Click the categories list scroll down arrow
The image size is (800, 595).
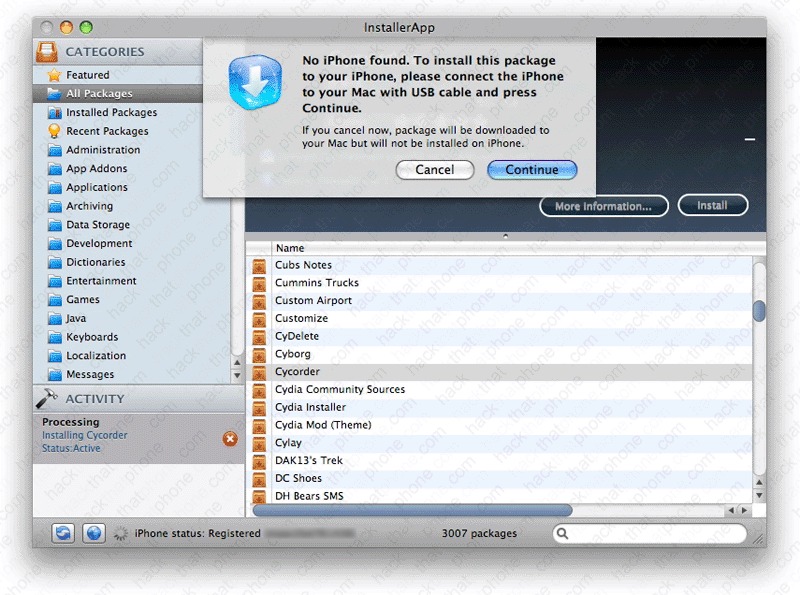[237, 375]
